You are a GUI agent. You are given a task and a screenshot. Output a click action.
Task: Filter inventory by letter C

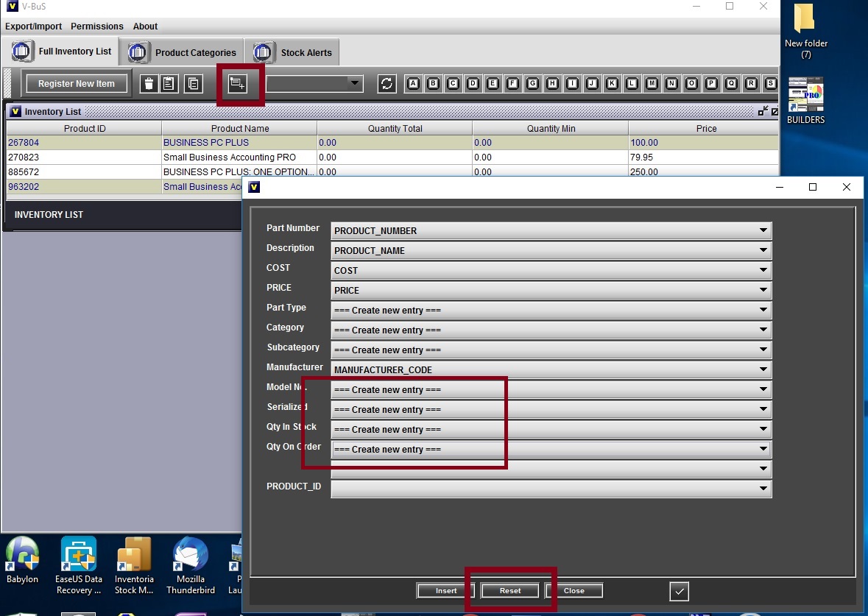(454, 84)
